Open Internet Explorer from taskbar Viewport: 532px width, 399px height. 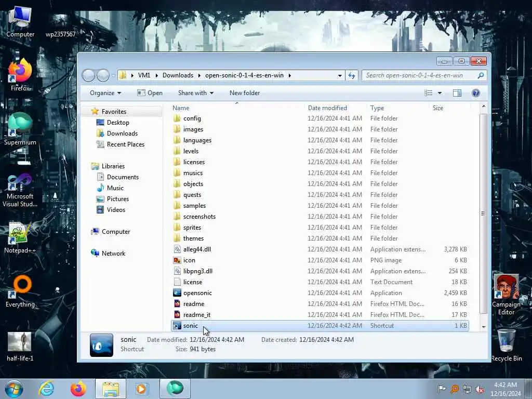[46, 389]
